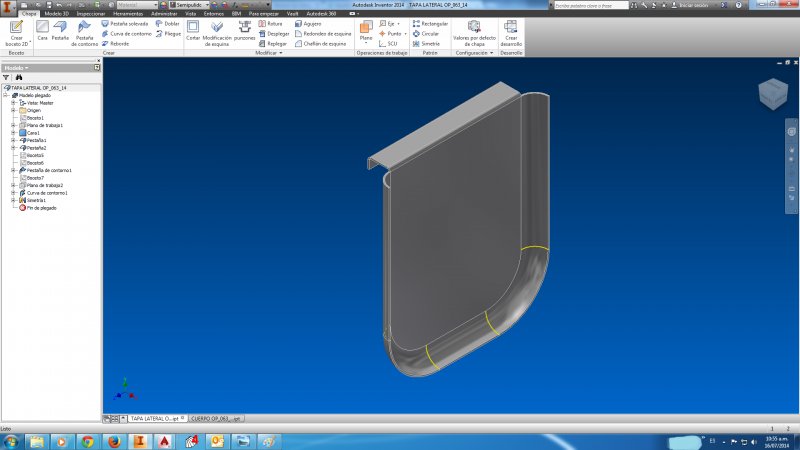800x450 pixels.
Task: Open the punzones punch tool
Action: (x=244, y=31)
